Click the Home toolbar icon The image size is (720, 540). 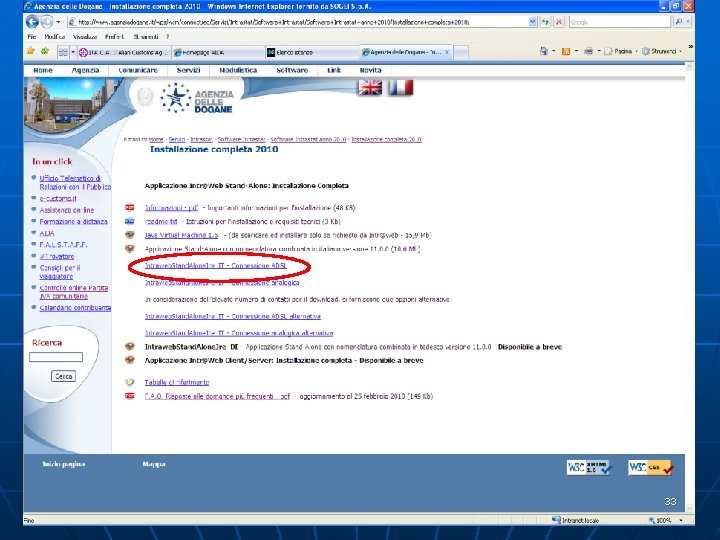544,51
